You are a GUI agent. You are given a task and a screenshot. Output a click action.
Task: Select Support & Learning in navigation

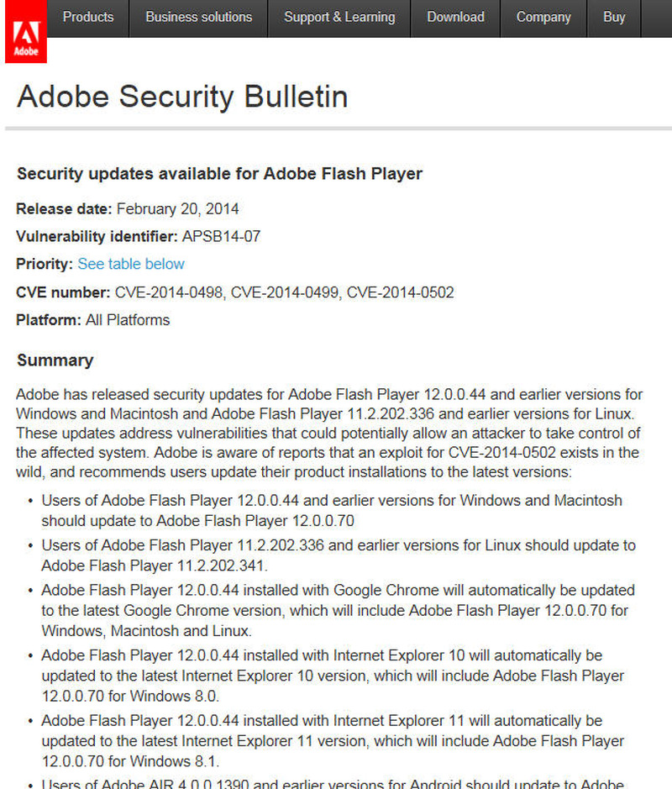click(339, 17)
